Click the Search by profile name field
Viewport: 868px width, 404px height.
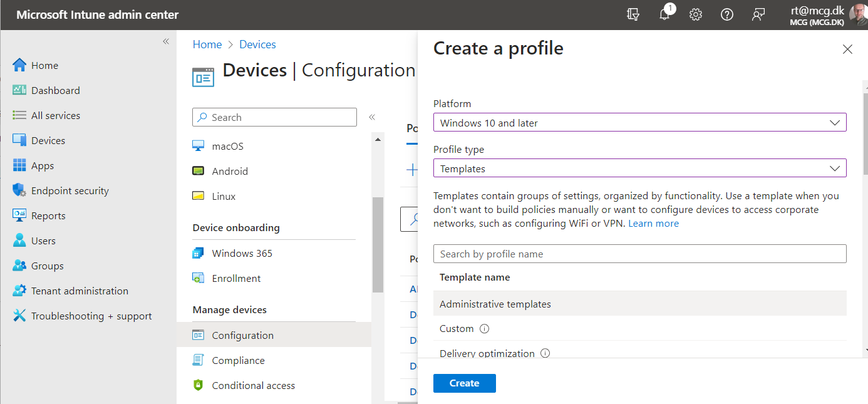[639, 254]
